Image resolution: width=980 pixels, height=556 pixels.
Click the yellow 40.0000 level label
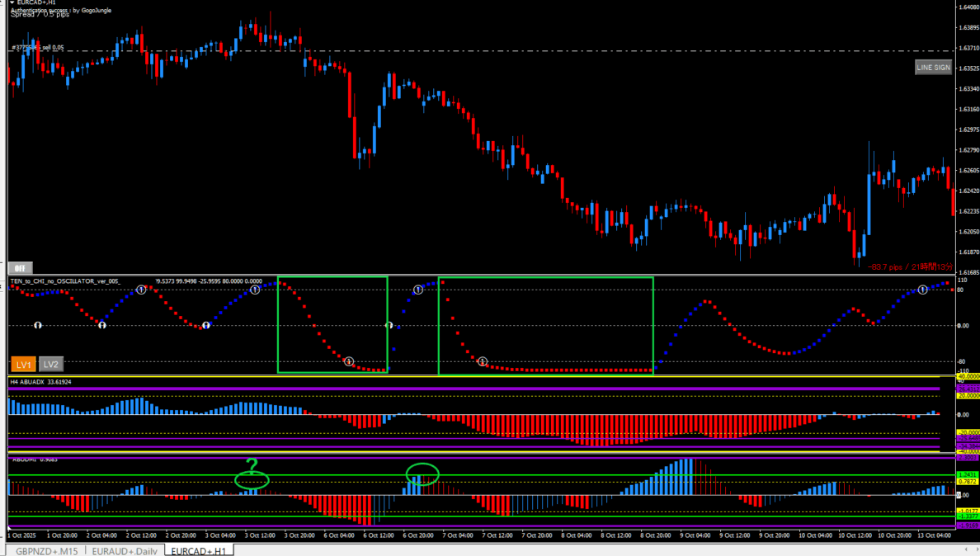967,377
